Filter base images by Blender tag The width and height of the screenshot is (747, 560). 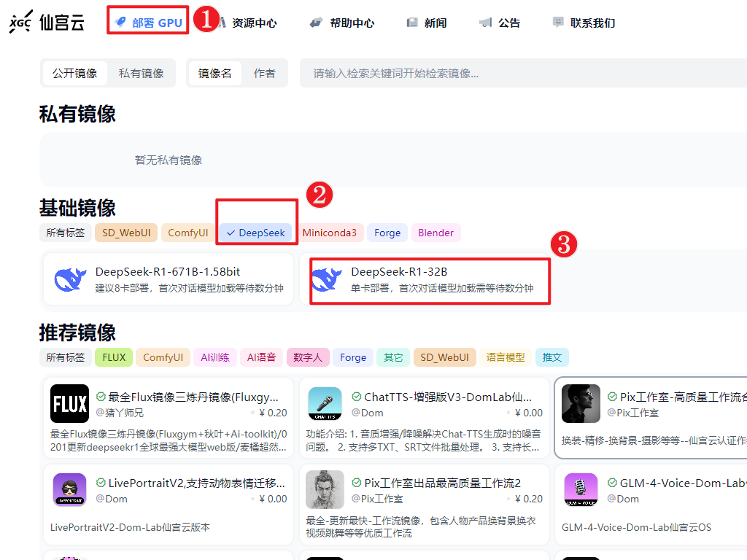(436, 233)
